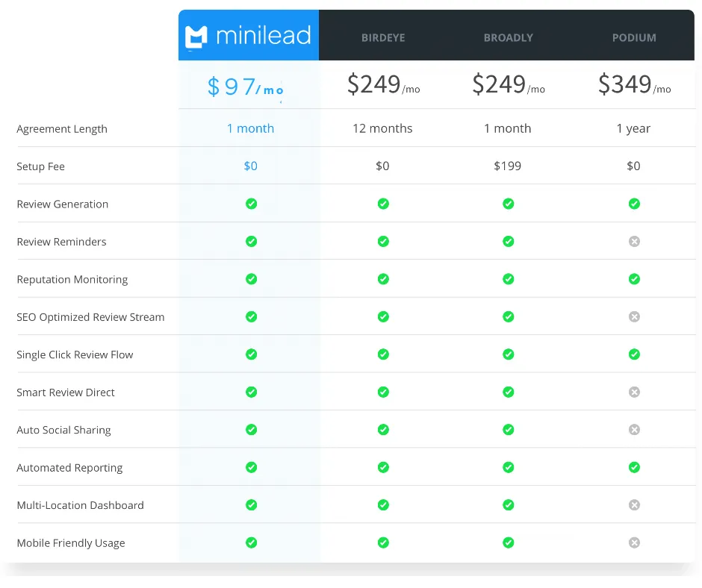
Task: Click minilead's Single Click Review Flow checkmark
Action: (x=251, y=354)
